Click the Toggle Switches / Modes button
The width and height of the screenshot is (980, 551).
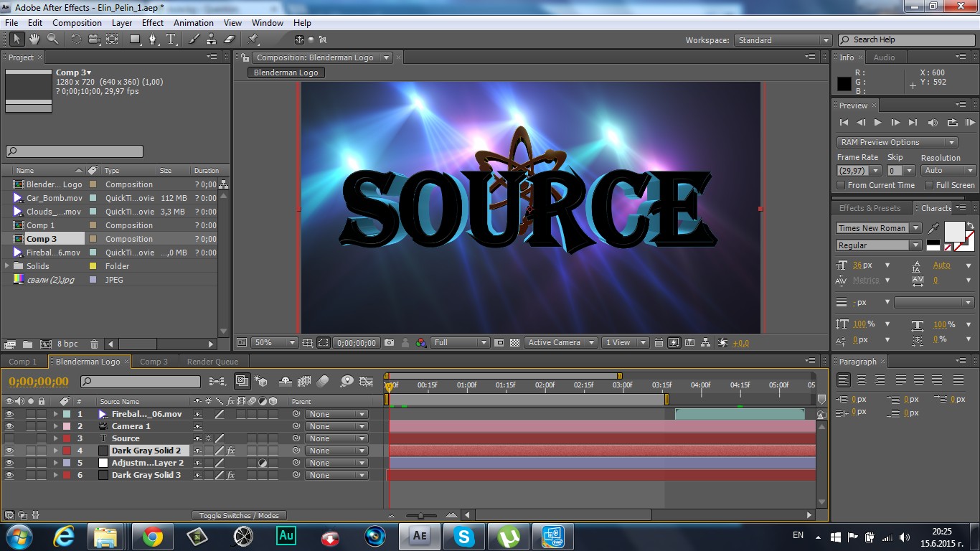[239, 515]
